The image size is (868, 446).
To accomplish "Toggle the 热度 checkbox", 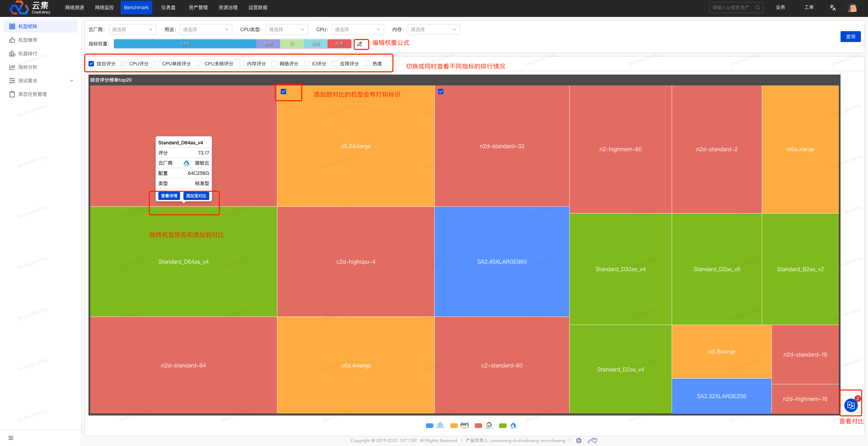I will (x=367, y=64).
